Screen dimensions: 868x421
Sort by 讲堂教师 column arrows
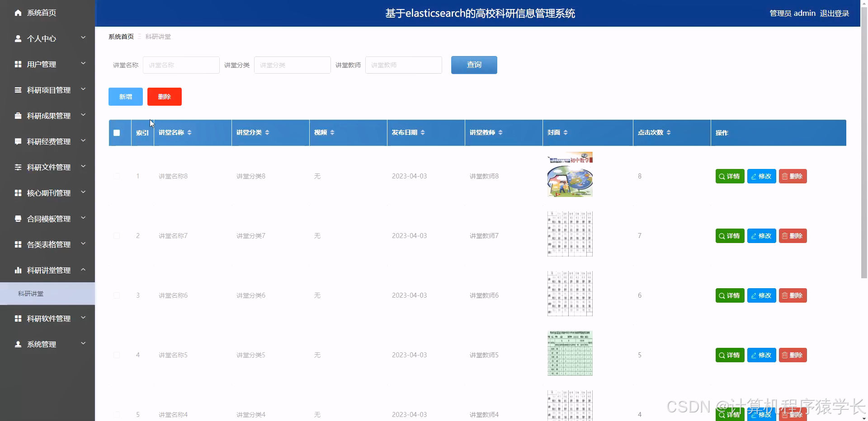(500, 132)
